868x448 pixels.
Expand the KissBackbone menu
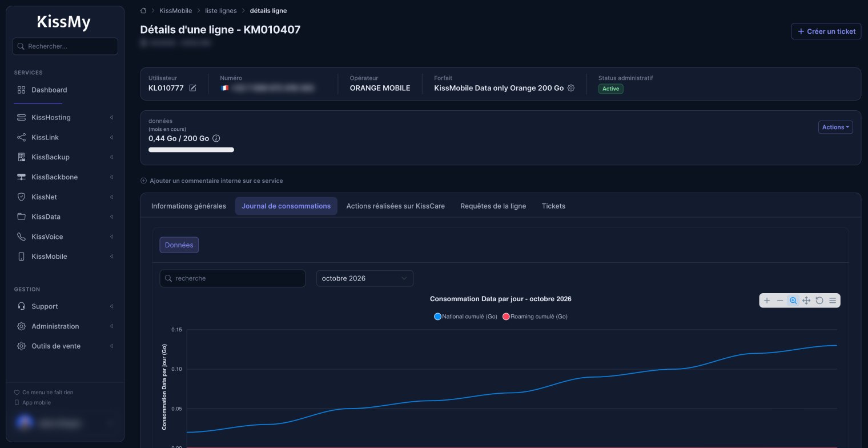(65, 177)
